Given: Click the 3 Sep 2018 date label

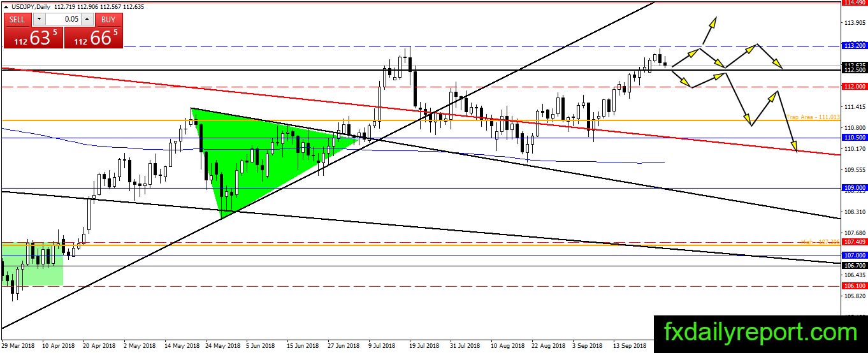Looking at the screenshot, I should pos(588,346).
